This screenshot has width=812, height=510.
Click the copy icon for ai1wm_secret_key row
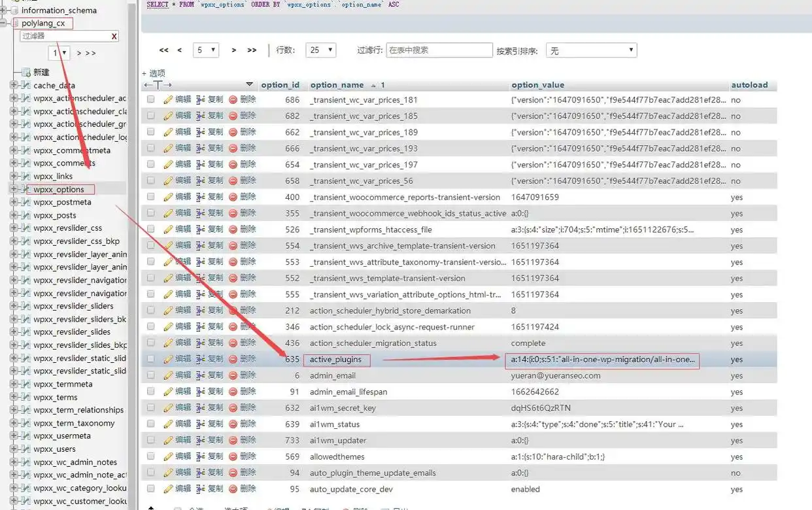tap(201, 408)
